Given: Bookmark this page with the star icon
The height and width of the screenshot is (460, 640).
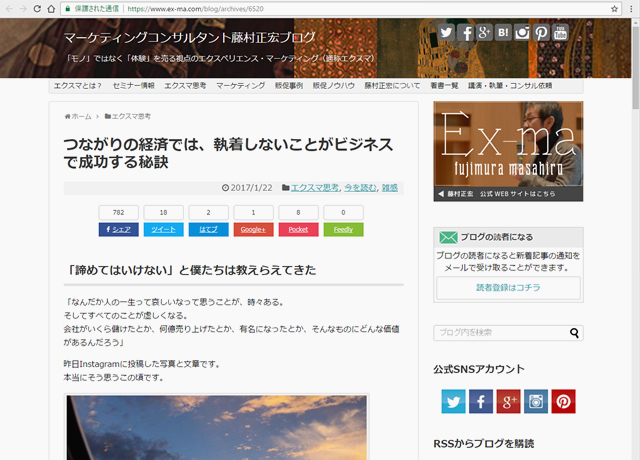Looking at the screenshot, I should tap(614, 8).
